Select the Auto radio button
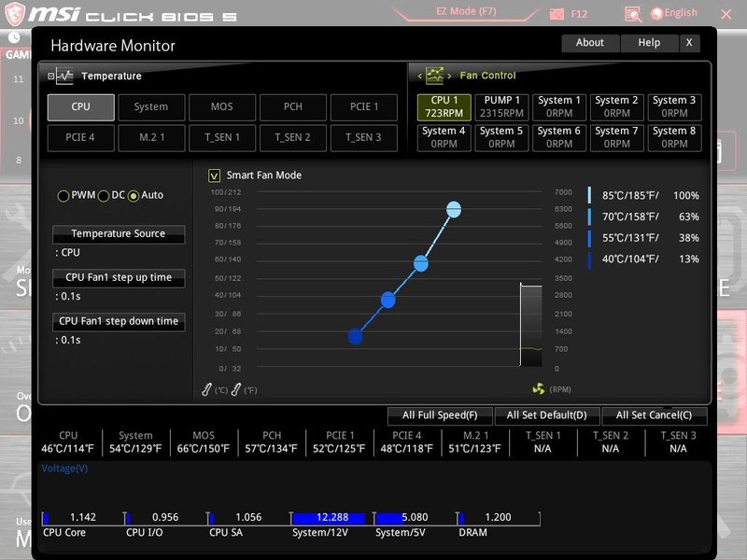This screenshot has height=560, width=747. [134, 196]
